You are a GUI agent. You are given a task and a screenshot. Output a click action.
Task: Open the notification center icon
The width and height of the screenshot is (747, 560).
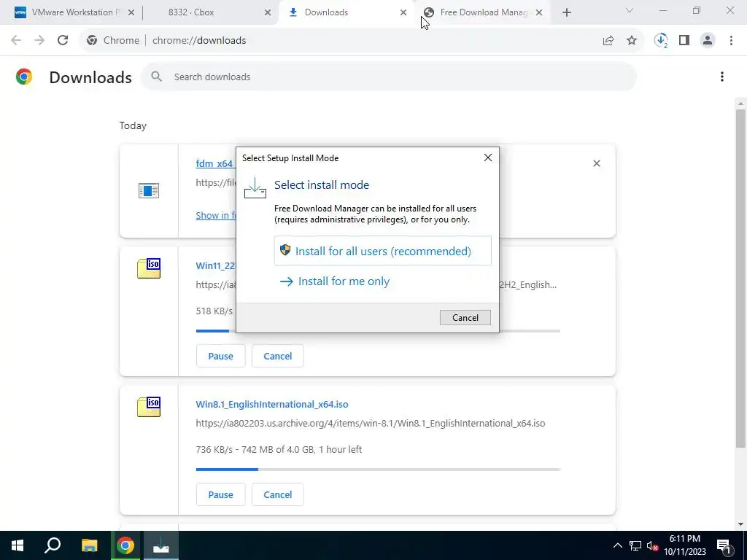coord(724,545)
